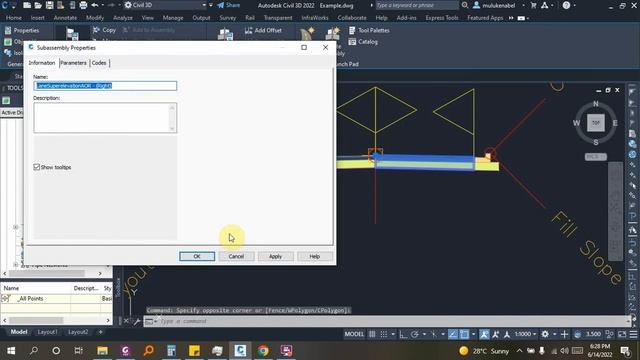Open Google Chrome from the taskbar
The width and height of the screenshot is (640, 360).
[x=263, y=351]
